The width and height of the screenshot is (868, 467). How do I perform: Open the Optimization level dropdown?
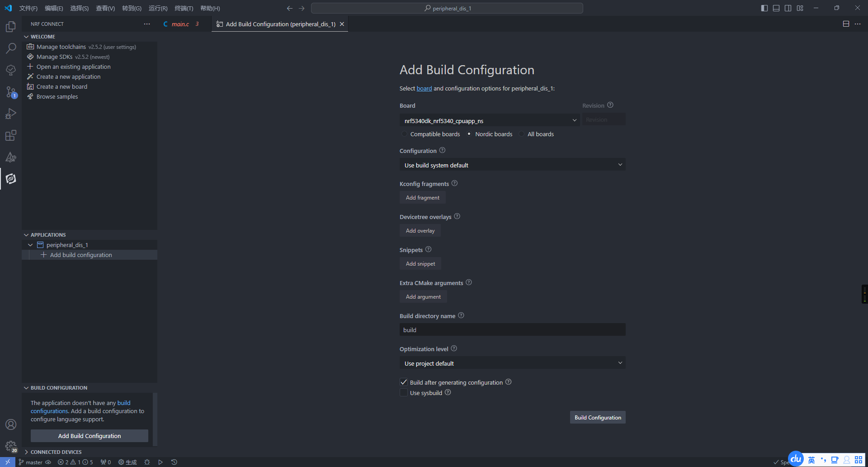click(x=513, y=363)
